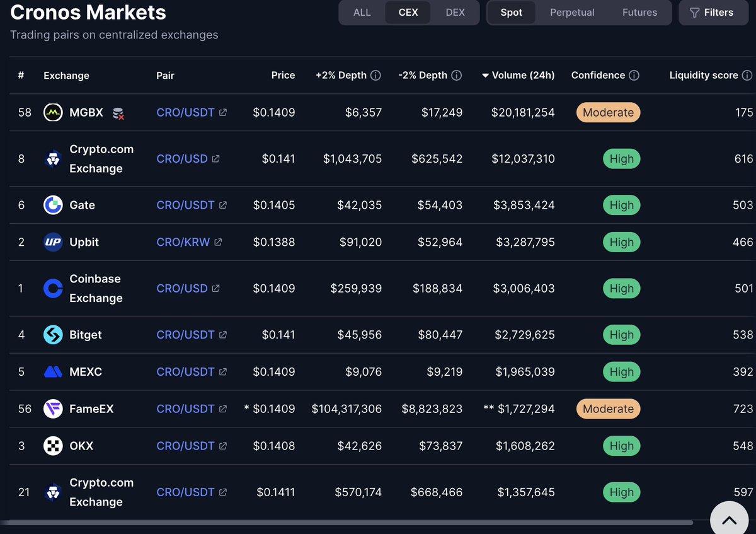Click the $668,466 depth value
The width and height of the screenshot is (756, 534).
pos(436,492)
